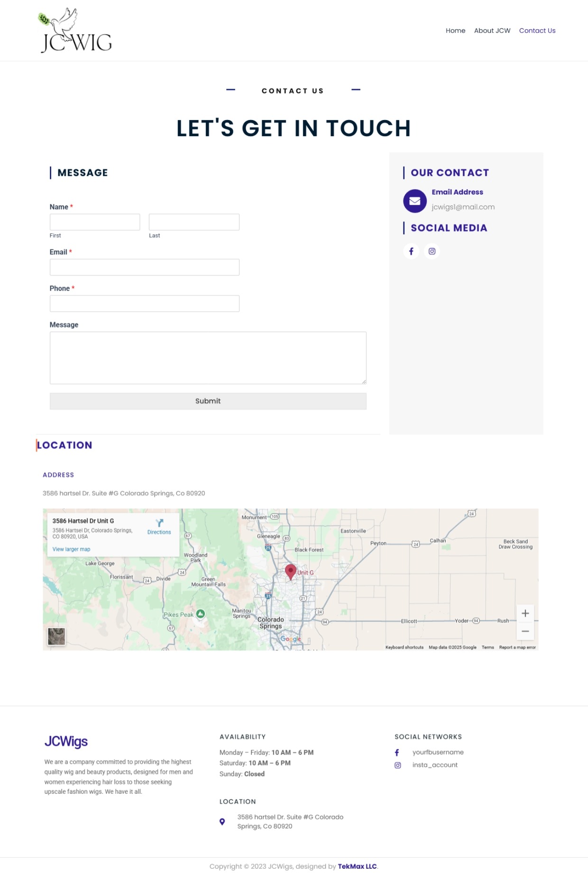
Task: Click into the Email input field
Action: click(144, 267)
